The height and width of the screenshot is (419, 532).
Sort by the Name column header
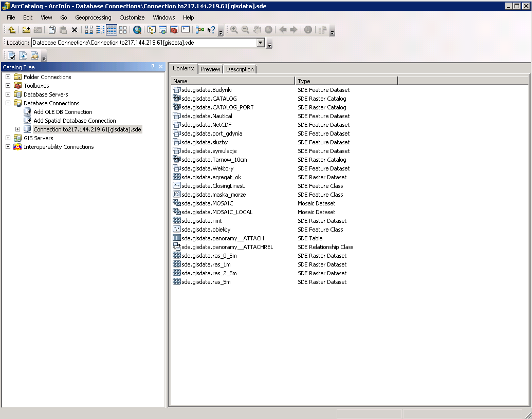[x=233, y=81]
